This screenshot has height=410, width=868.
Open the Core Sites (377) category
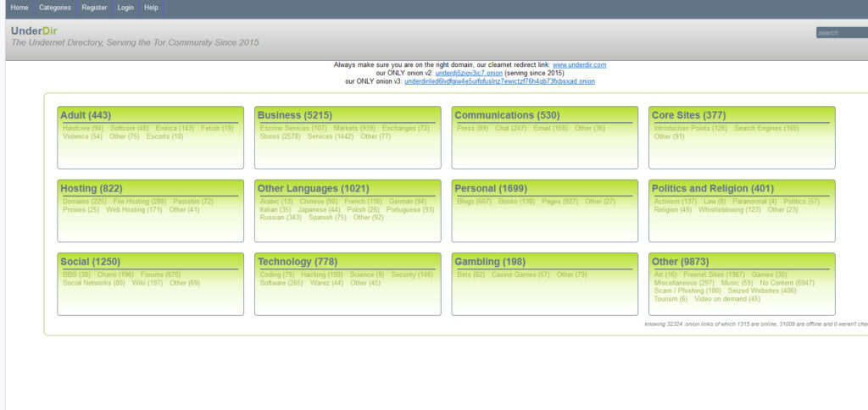(688, 115)
